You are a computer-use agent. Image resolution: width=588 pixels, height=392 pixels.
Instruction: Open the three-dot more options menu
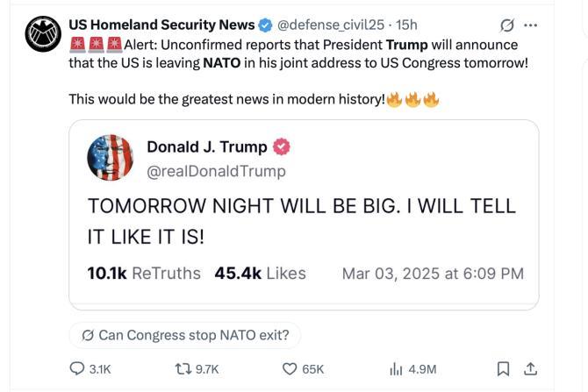[530, 25]
